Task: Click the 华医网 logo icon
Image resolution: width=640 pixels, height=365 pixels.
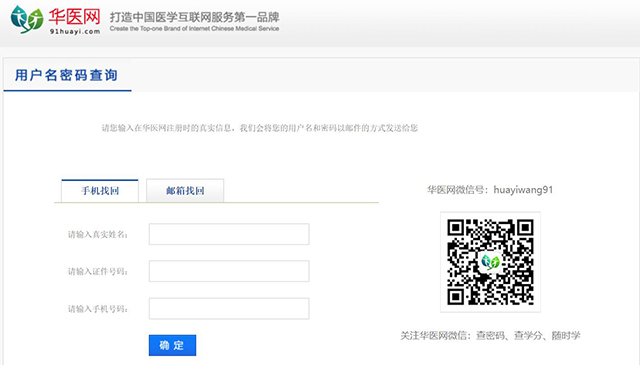Action: tap(27, 19)
